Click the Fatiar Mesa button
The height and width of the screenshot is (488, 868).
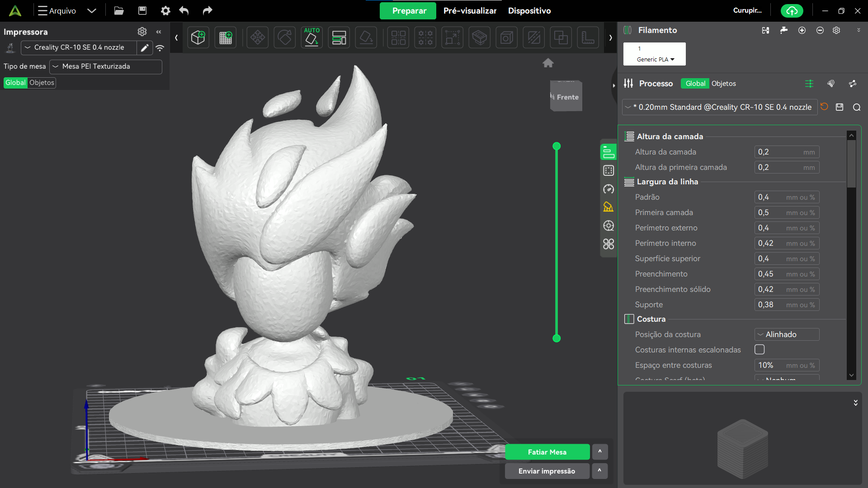(547, 452)
